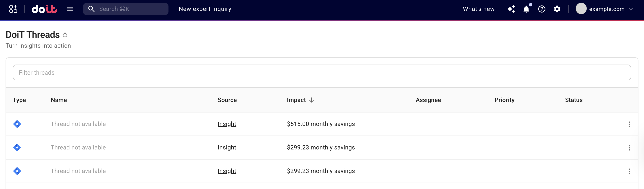Open the help question mark icon
This screenshot has height=189, width=644.
542,9
